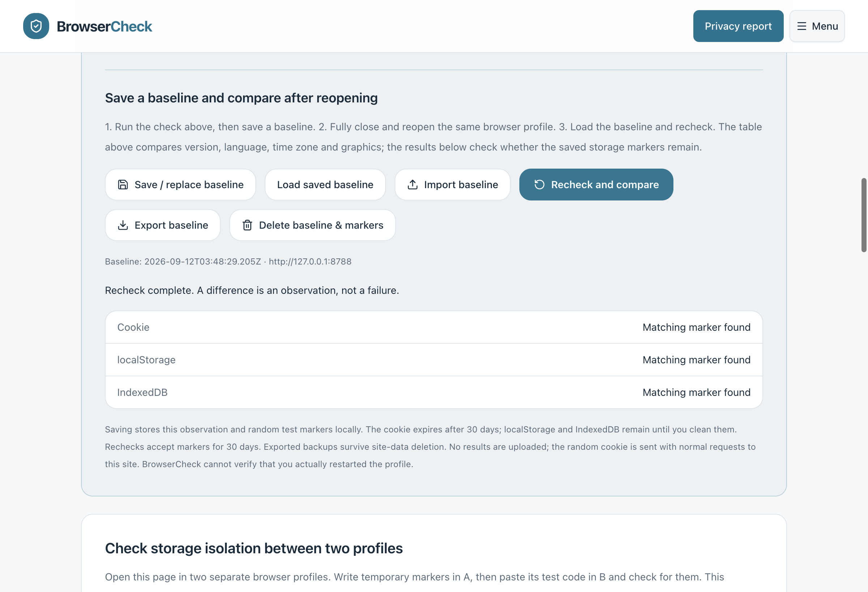The image size is (868, 592).
Task: Click the upload arrow import icon
Action: pyautogui.click(x=412, y=185)
